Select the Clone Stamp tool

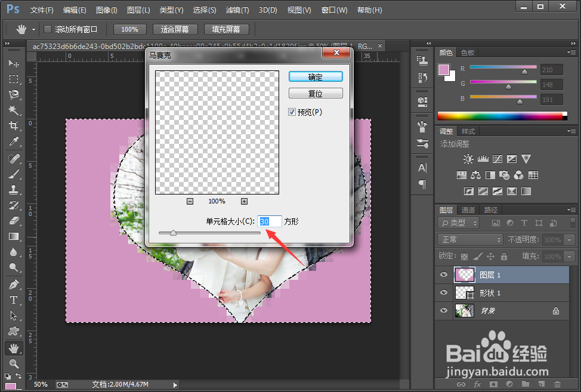click(14, 190)
